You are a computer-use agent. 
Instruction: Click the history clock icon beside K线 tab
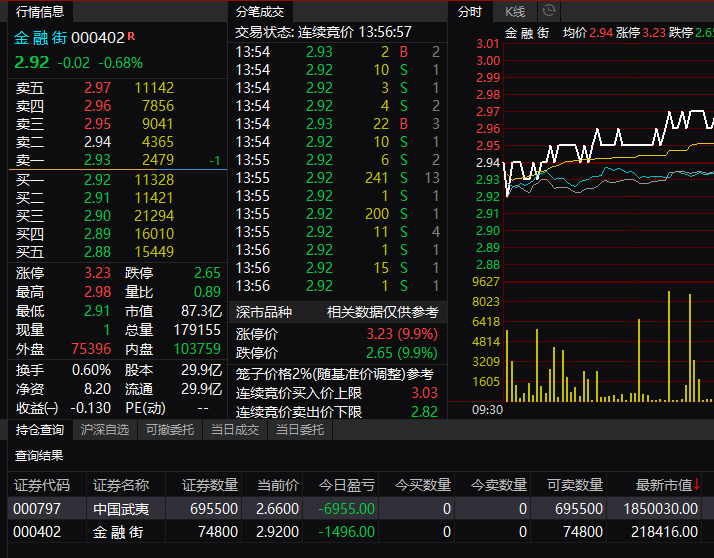tap(549, 11)
